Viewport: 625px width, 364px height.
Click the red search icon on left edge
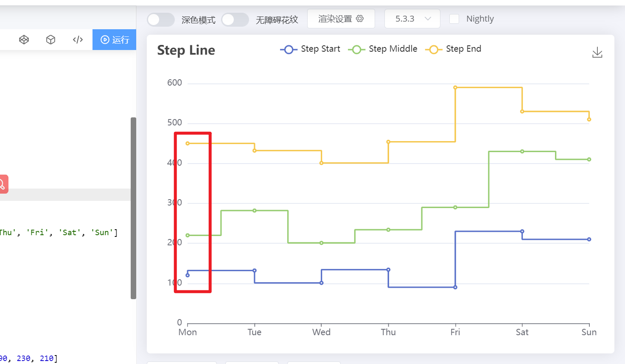2,184
